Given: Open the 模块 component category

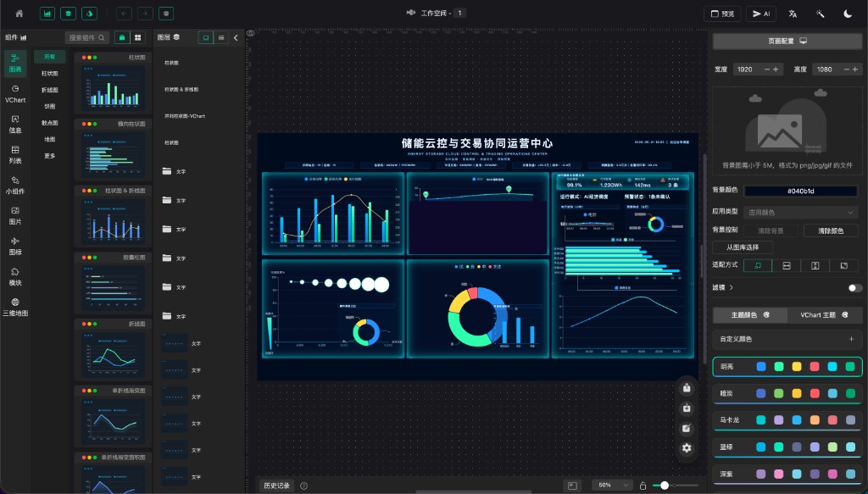Looking at the screenshot, I should [x=15, y=277].
